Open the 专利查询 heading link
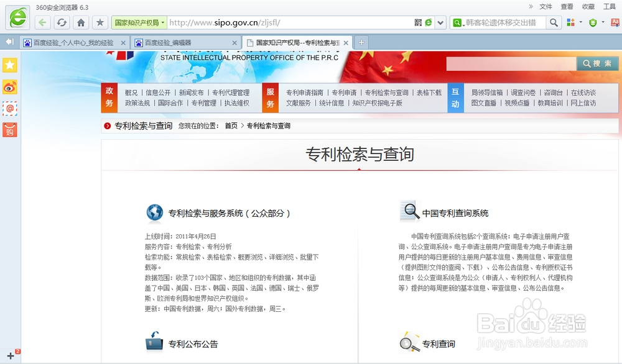The height and width of the screenshot is (364, 622). pos(439,344)
